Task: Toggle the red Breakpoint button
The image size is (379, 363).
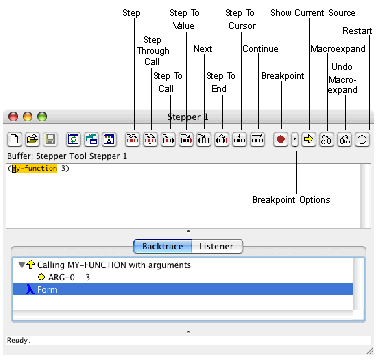Action: coord(281,139)
